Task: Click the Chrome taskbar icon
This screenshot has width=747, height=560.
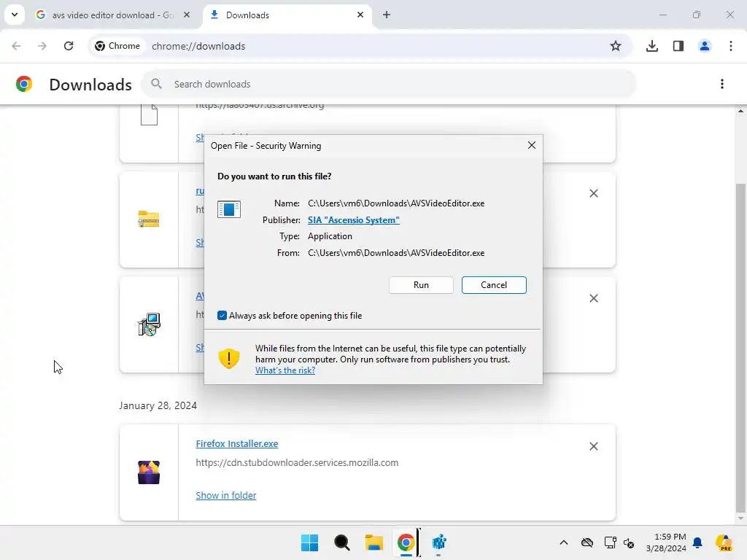Action: [x=406, y=542]
